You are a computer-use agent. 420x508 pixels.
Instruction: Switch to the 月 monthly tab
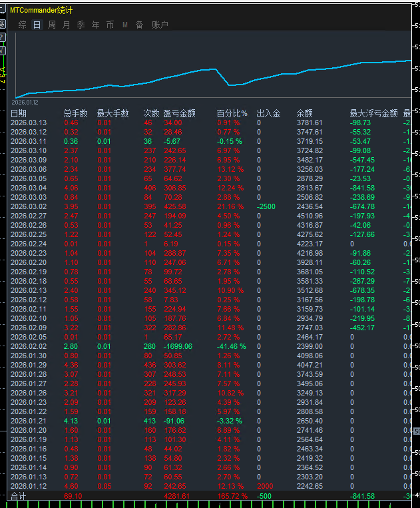coord(66,25)
